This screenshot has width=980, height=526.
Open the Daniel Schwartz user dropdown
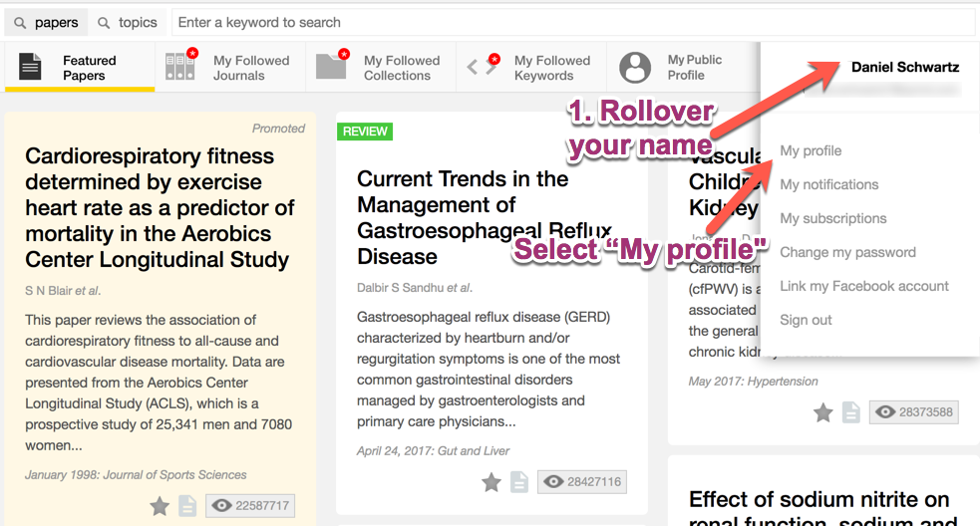point(904,68)
